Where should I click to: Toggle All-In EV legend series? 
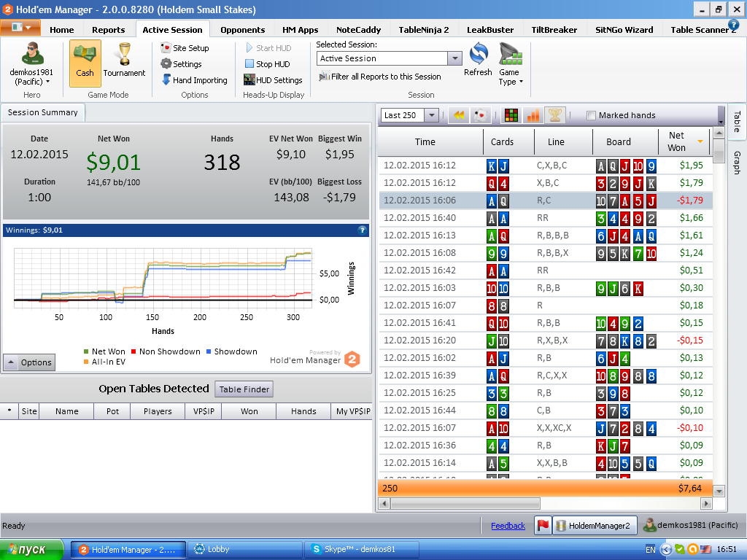pyautogui.click(x=104, y=362)
